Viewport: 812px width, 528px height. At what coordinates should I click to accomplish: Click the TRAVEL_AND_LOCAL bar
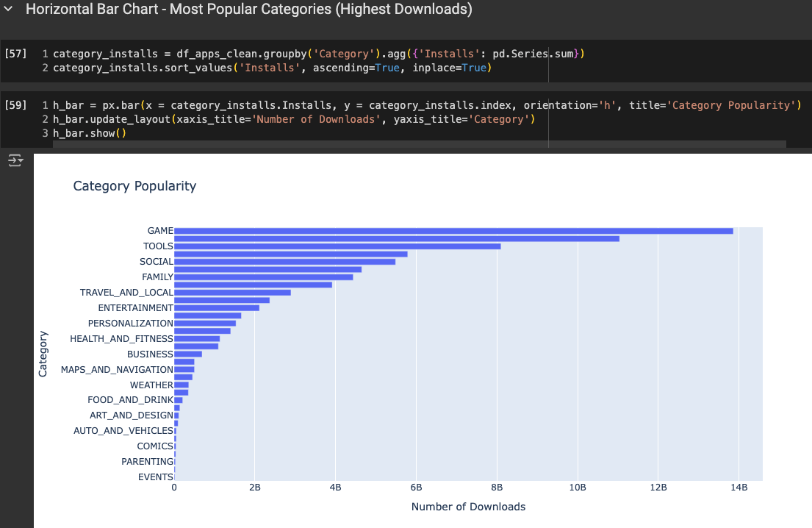coord(232,293)
